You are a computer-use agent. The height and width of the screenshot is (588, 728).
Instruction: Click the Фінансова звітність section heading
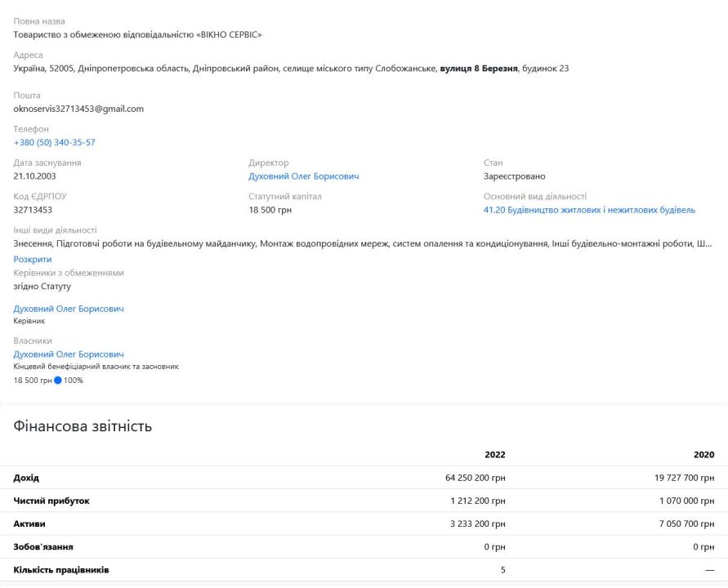pyautogui.click(x=83, y=426)
